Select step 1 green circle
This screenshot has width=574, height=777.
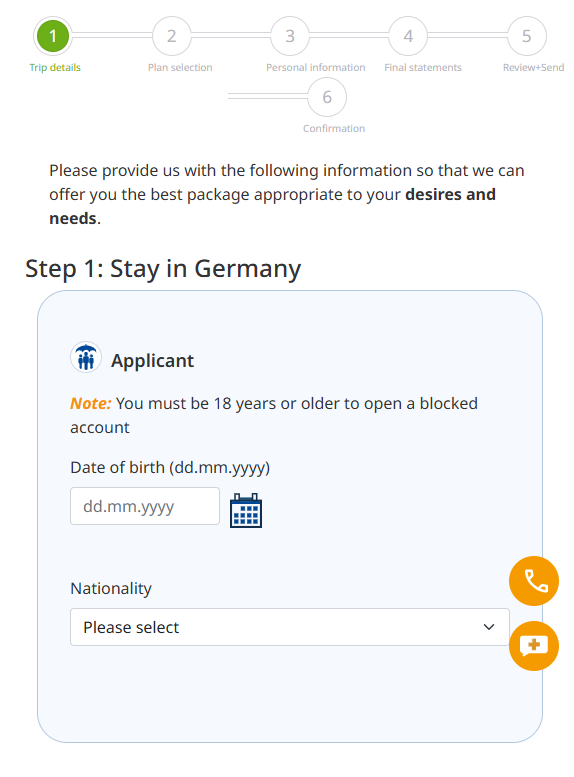click(x=53, y=36)
